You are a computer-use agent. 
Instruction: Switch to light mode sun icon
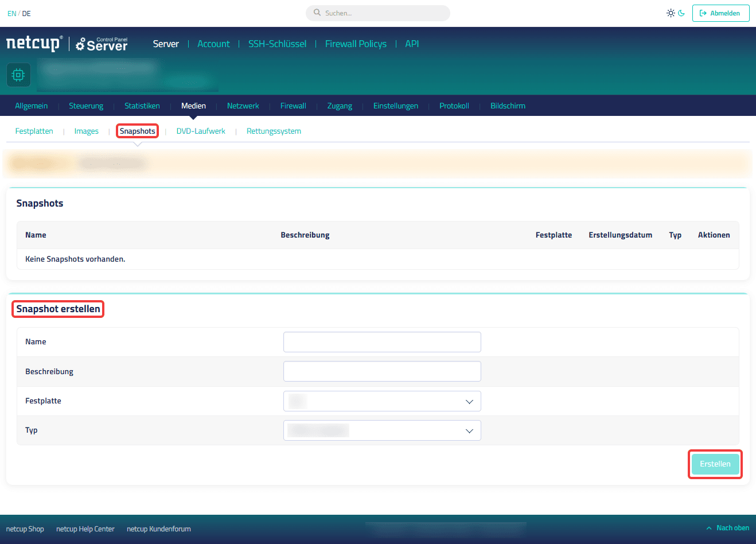671,13
